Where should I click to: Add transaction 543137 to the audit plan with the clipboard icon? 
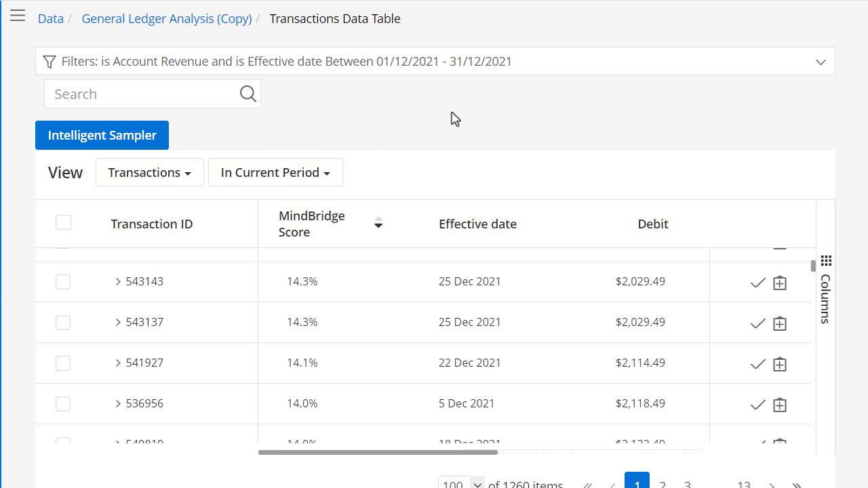pos(780,323)
